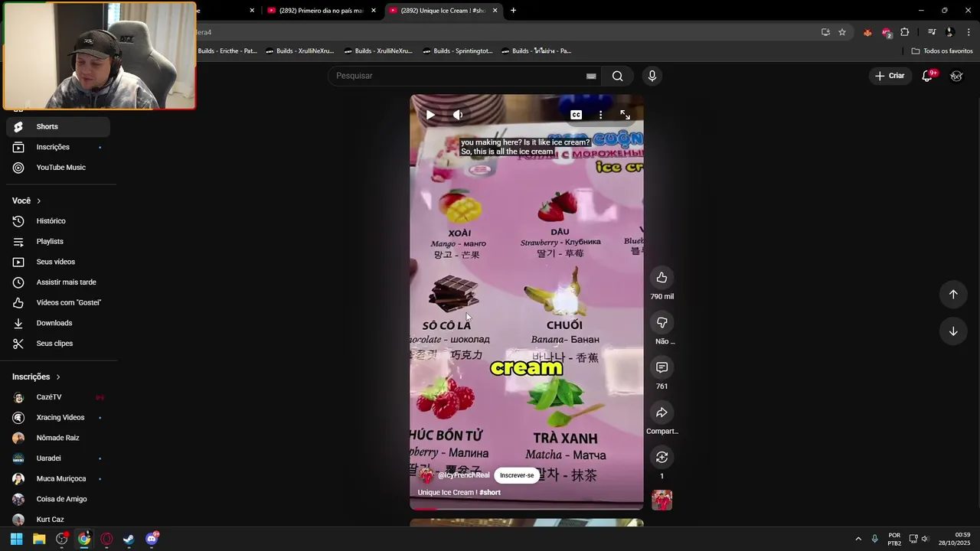
Task: Open the Todos os favoritos folder
Action: point(942,51)
